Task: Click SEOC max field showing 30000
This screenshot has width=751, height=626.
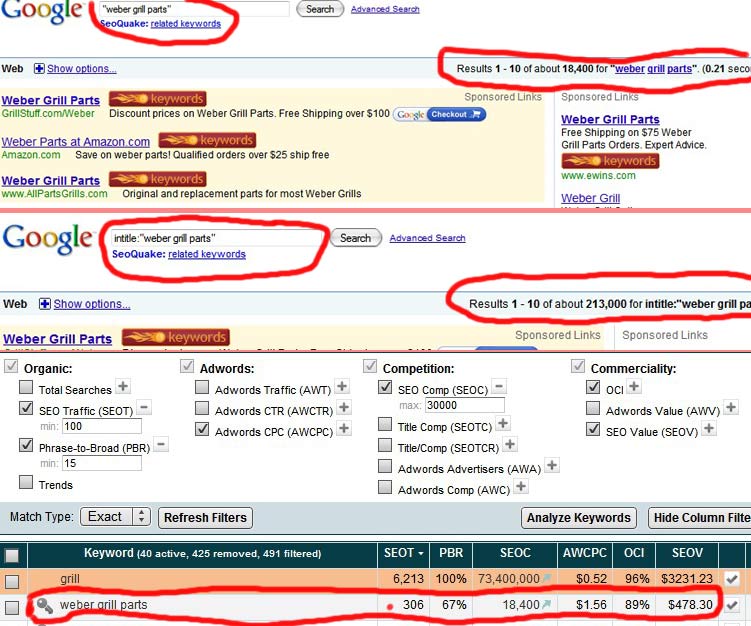Action: 465,405
